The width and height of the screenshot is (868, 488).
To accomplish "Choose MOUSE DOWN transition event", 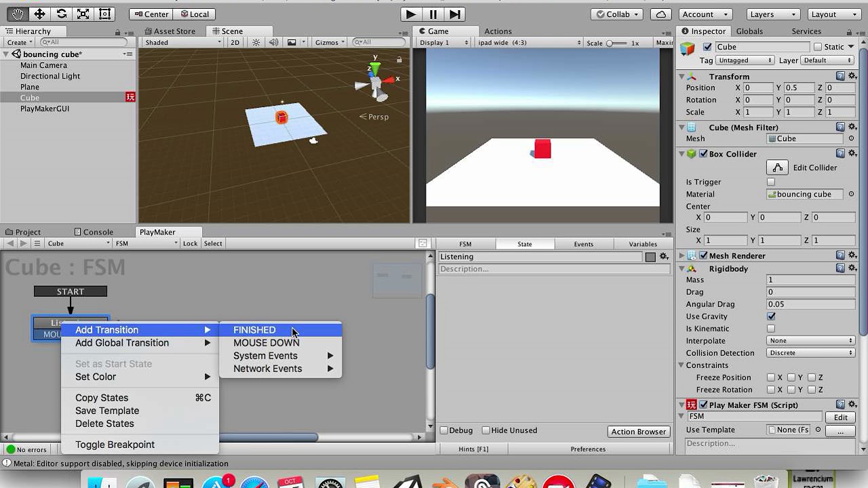I will (280, 343).
